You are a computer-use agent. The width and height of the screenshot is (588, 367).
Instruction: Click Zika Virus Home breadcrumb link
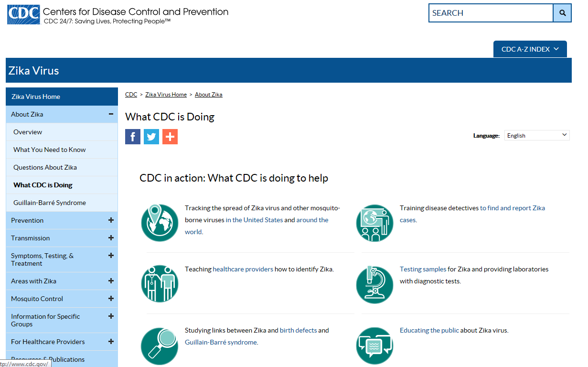pos(166,95)
